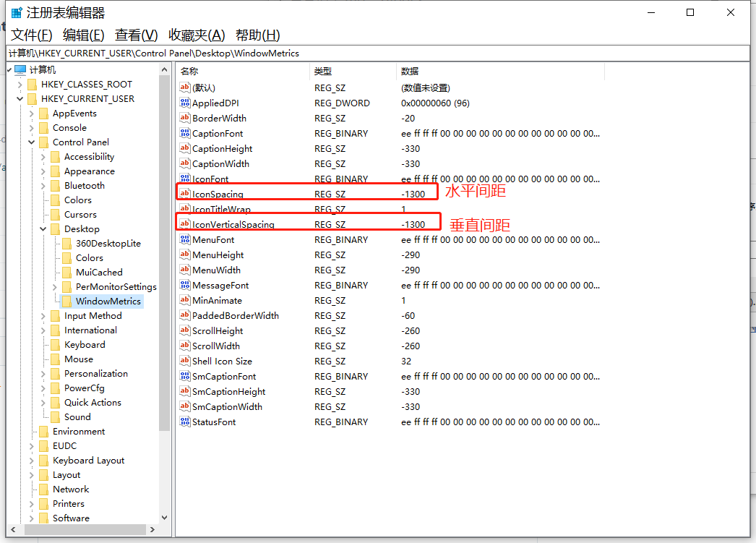Expand the HKEY_CLASSES_ROOT tree node

20,85
